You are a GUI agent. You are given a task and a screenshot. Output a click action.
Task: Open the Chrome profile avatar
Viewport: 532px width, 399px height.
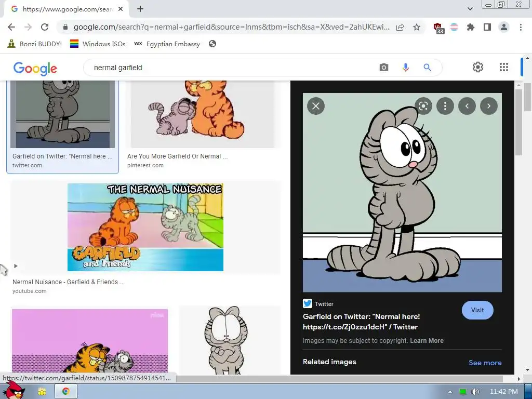pyautogui.click(x=504, y=27)
